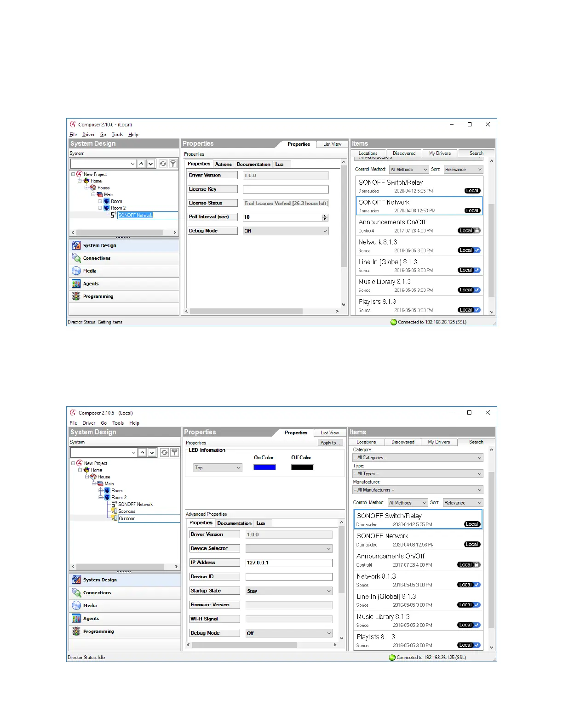The image size is (563, 728).
Task: Select Announcements On/Off in the bottom window Items list
Action: click(418, 560)
